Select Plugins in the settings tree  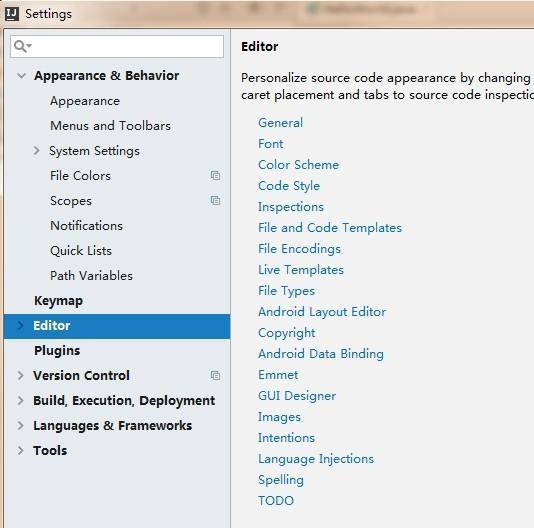[x=57, y=351]
